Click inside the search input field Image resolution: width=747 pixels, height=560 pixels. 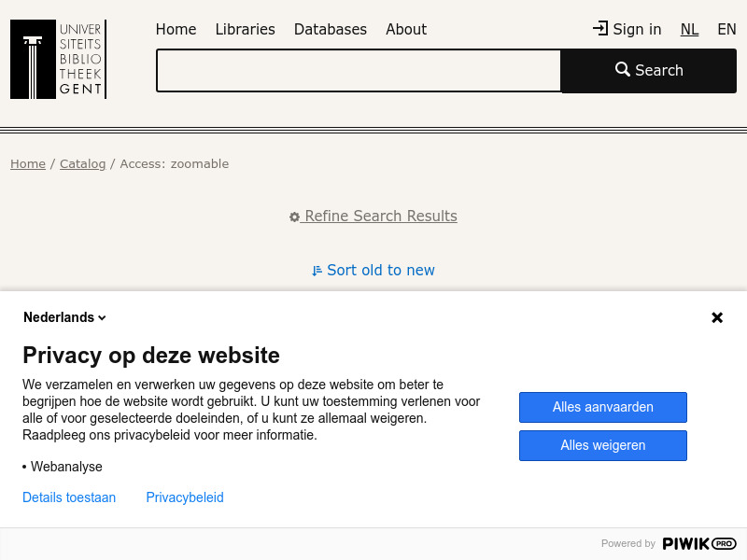pyautogui.click(x=358, y=70)
